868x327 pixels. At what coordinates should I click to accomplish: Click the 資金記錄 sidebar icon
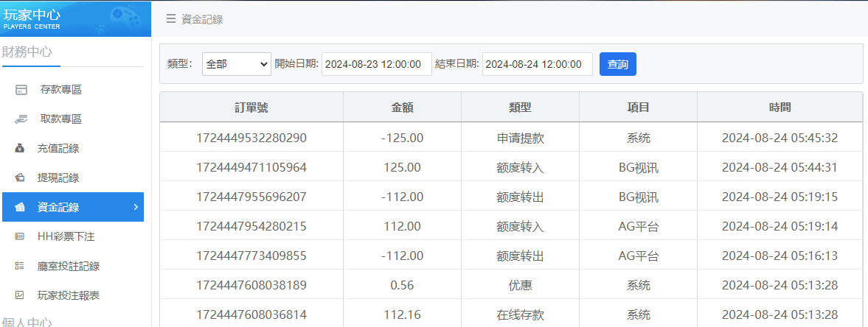click(20, 207)
